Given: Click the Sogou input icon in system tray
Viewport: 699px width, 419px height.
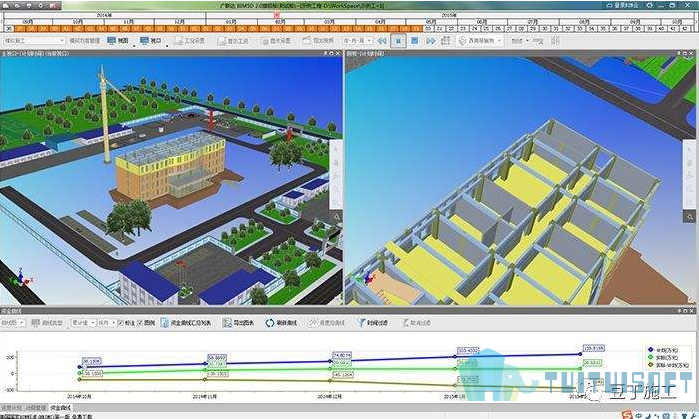Looking at the screenshot, I should (627, 415).
